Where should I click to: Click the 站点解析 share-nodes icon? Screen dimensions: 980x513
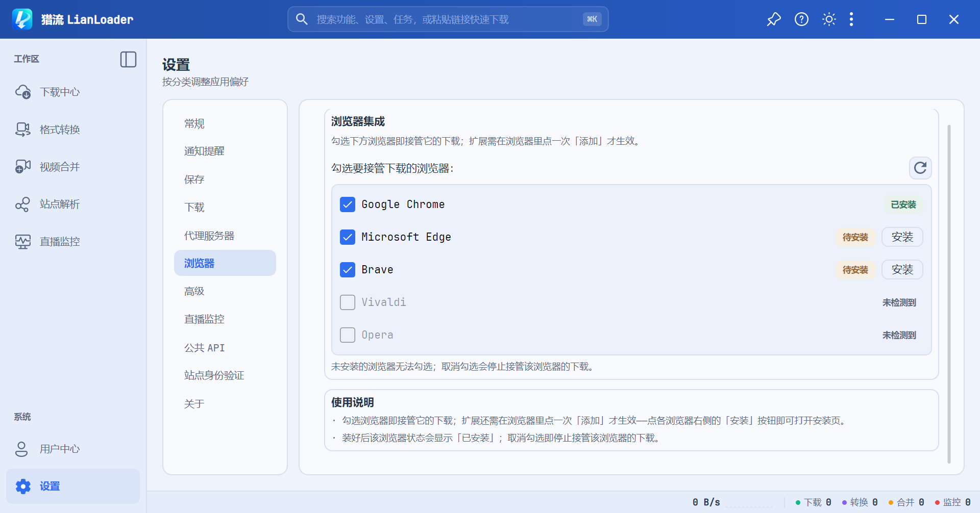coord(23,204)
